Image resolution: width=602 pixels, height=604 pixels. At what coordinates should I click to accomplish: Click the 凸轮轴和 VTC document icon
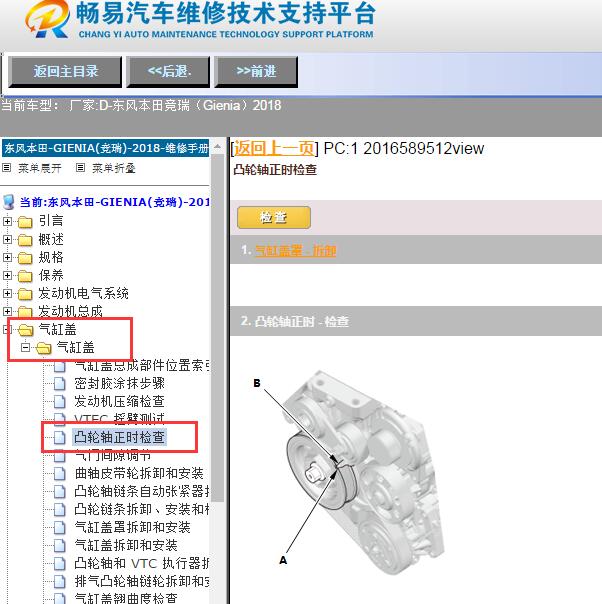click(60, 563)
